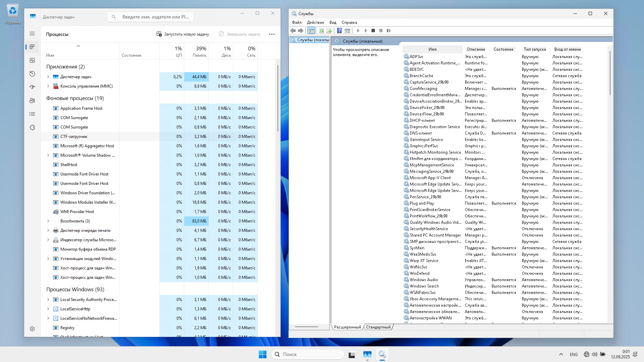Expand Установщик модулей Windows row
Screen dimensions: 644x362
(x=48, y=259)
